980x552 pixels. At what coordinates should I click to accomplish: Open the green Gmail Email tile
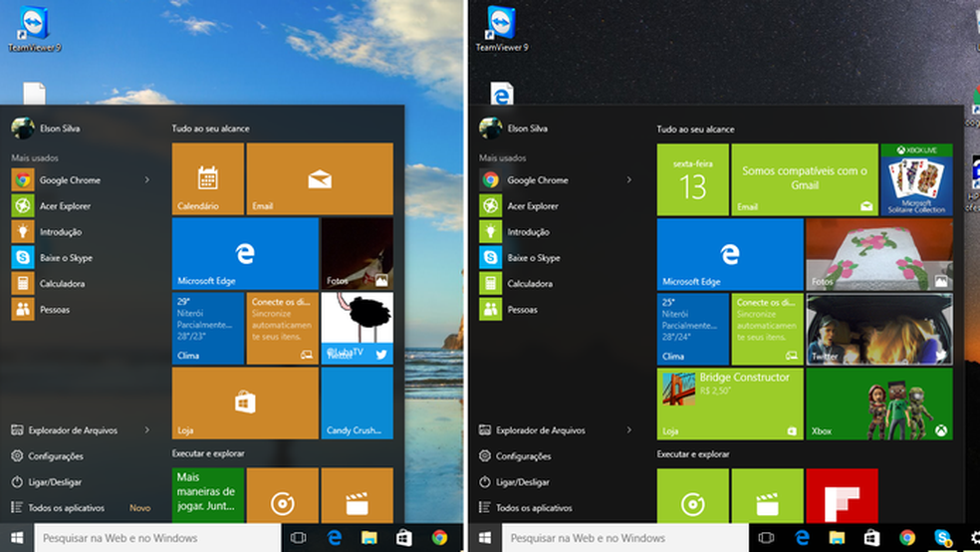pyautogui.click(x=805, y=180)
